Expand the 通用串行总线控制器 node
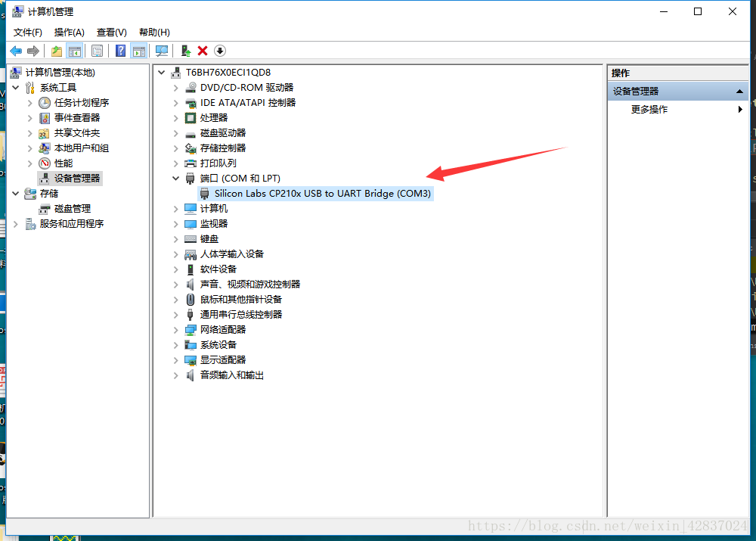 [x=176, y=315]
